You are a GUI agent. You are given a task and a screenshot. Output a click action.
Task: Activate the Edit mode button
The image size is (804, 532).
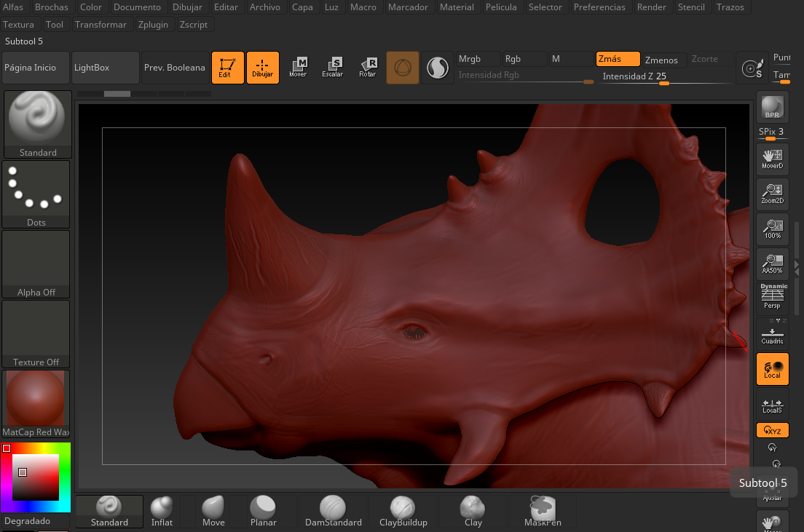[x=228, y=68]
